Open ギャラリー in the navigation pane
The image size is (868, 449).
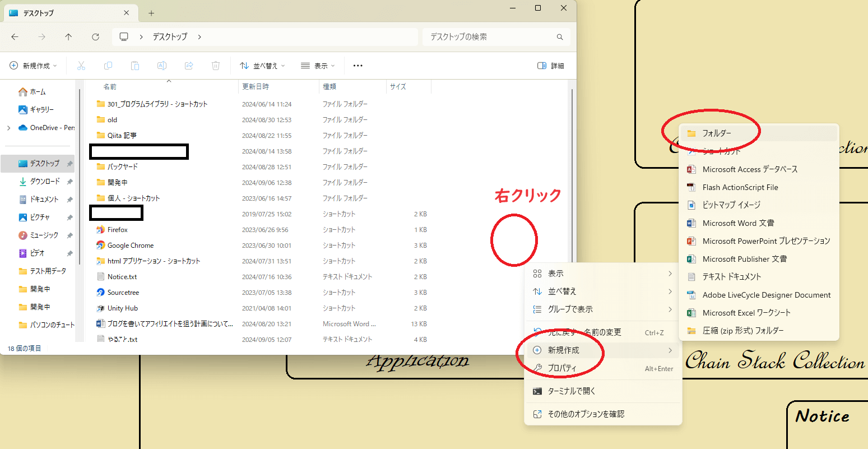pos(38,110)
